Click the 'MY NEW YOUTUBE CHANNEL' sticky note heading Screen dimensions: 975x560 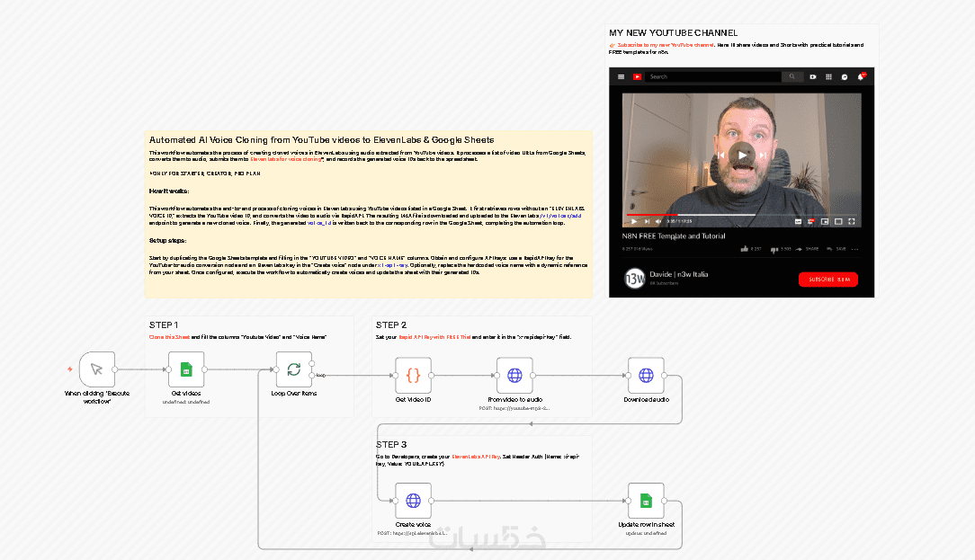point(674,33)
